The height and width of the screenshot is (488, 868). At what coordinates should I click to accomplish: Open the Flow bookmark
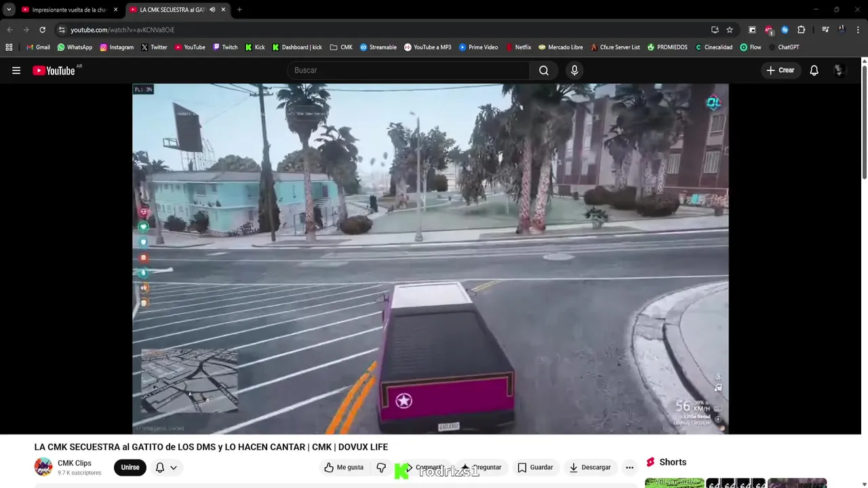[751, 47]
